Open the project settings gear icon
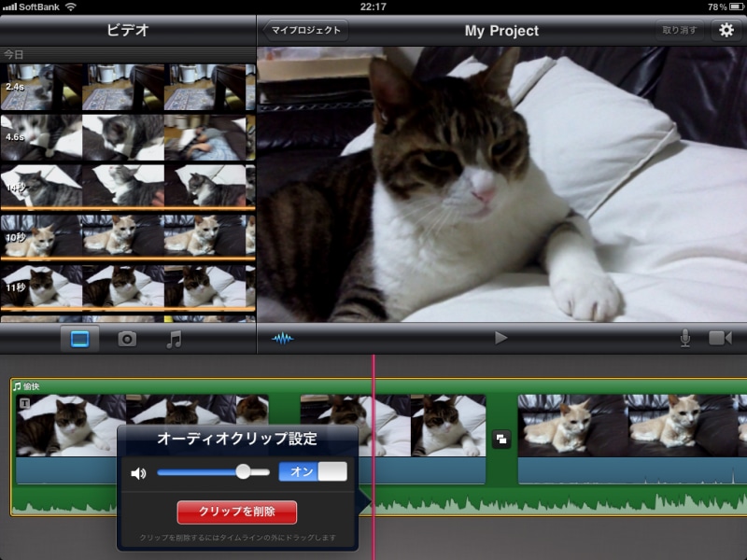 tap(726, 30)
